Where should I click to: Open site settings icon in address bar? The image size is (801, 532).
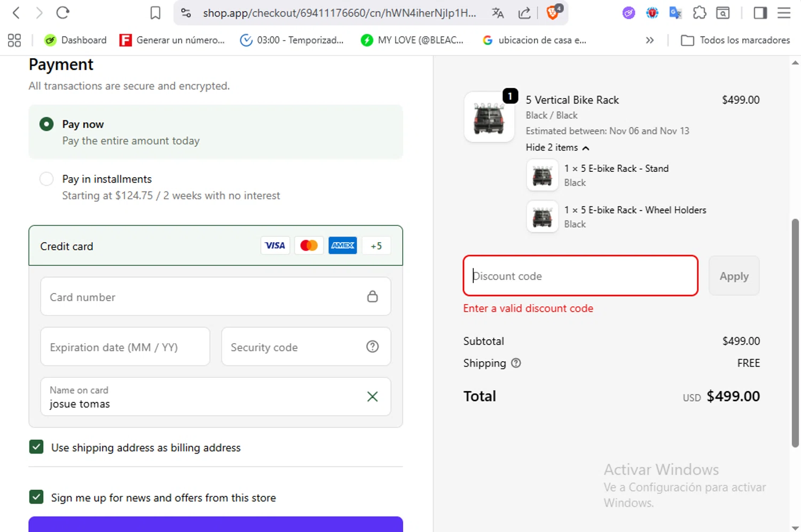click(x=186, y=13)
